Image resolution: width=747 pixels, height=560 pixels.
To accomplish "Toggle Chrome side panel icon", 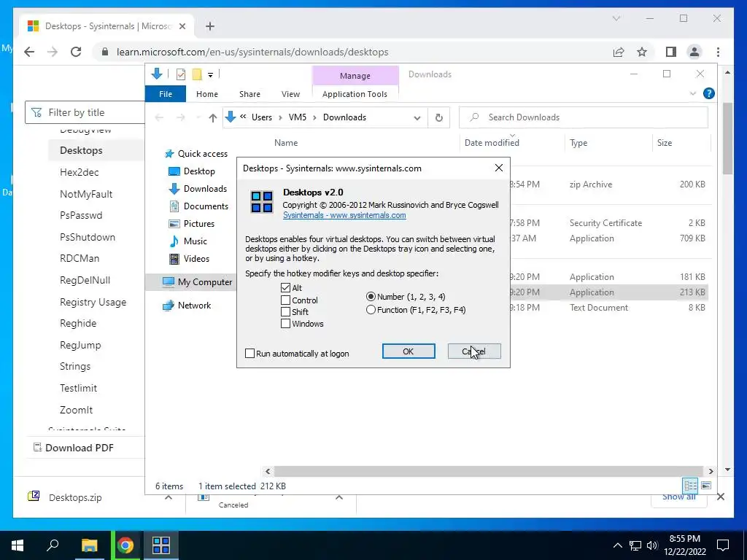I will (x=671, y=52).
